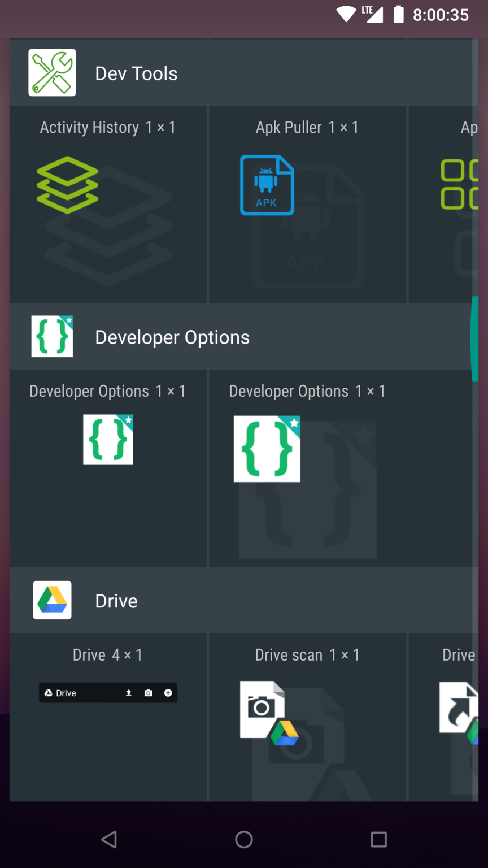This screenshot has width=488, height=868.
Task: Tap the Android back navigation button
Action: tap(109, 839)
